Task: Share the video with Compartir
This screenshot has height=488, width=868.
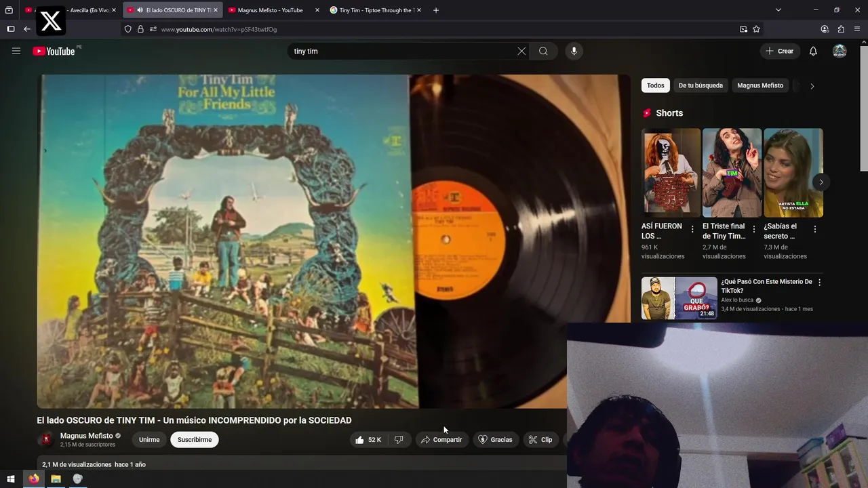Action: 441,440
